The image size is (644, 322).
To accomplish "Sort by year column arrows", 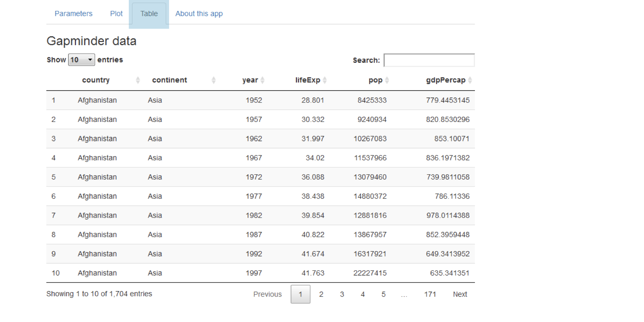I will coord(262,80).
